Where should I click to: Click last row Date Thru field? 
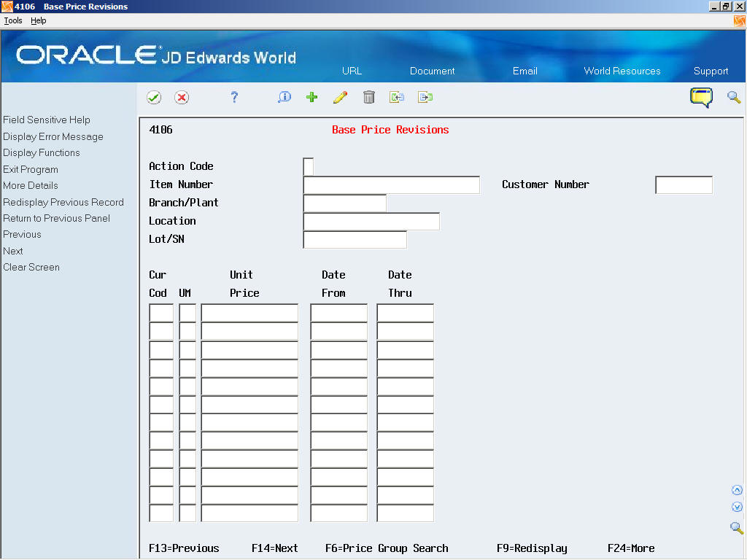click(x=405, y=513)
